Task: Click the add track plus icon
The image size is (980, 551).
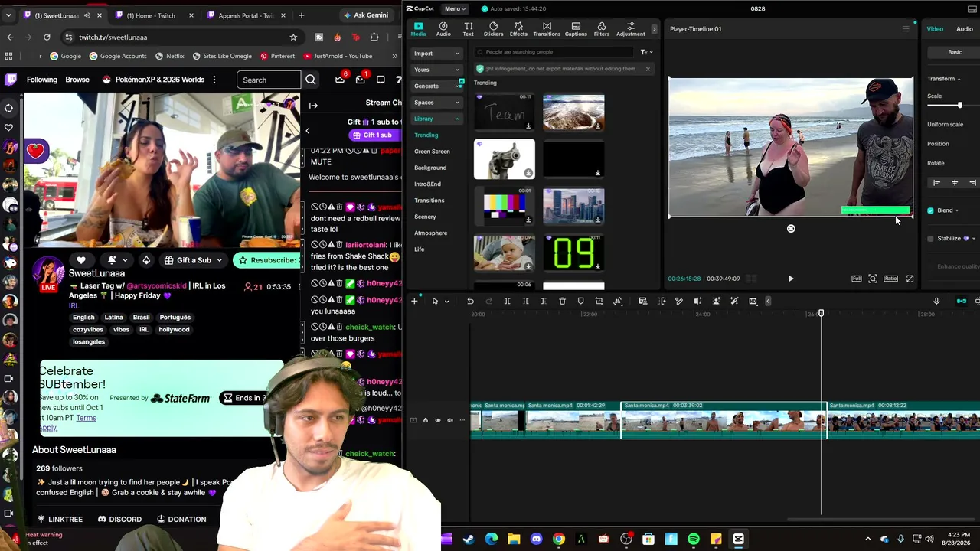Action: point(414,301)
